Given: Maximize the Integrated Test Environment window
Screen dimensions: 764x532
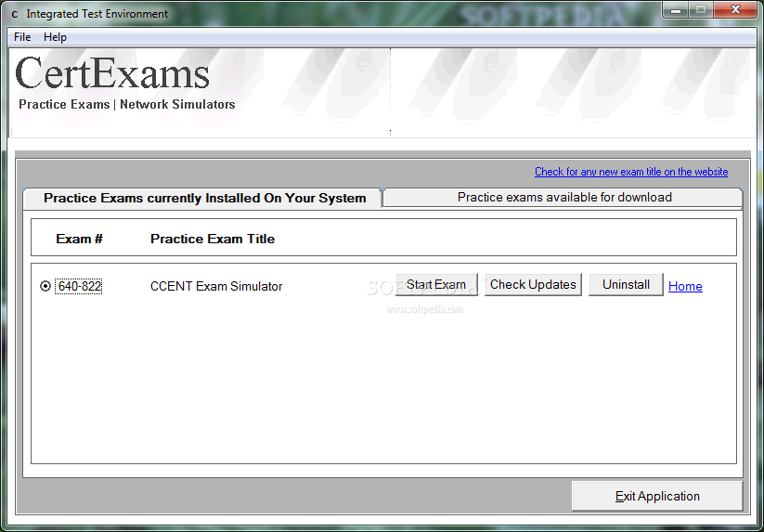Looking at the screenshot, I should pyautogui.click(x=701, y=9).
